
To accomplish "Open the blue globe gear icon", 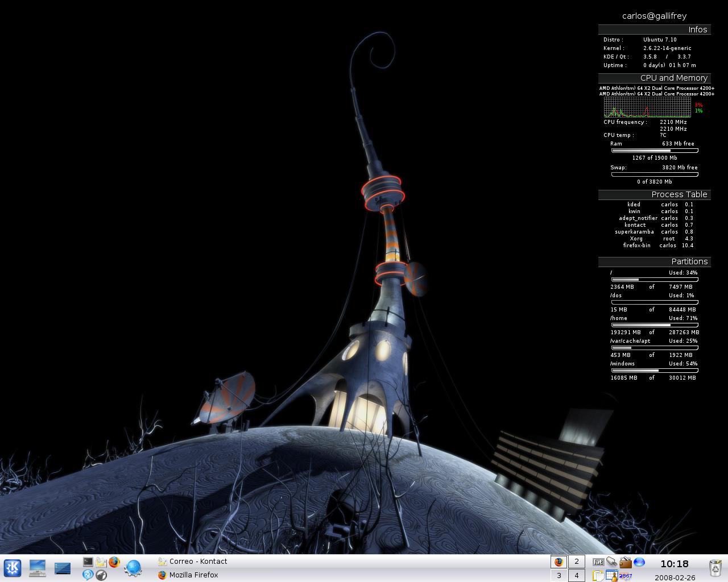I will click(133, 568).
